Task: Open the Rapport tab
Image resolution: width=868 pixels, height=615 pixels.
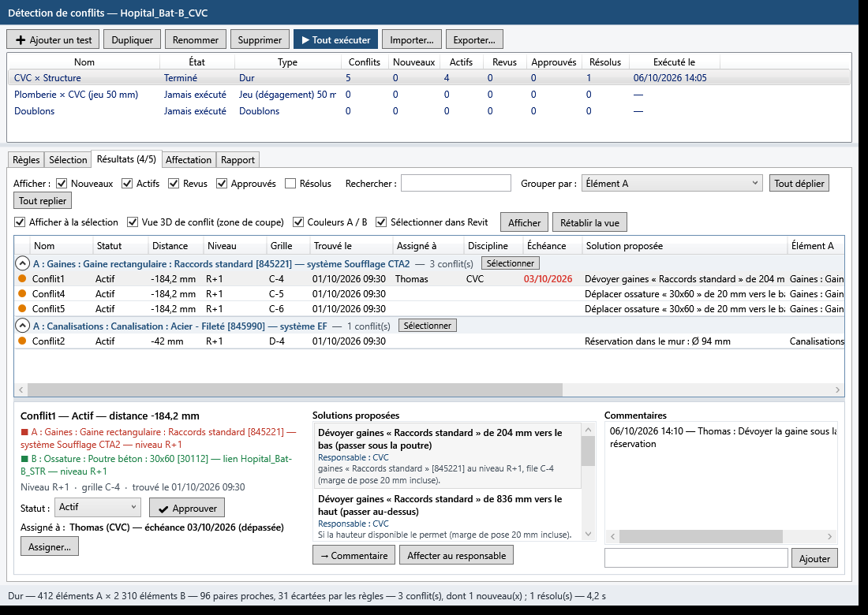Action: (238, 160)
